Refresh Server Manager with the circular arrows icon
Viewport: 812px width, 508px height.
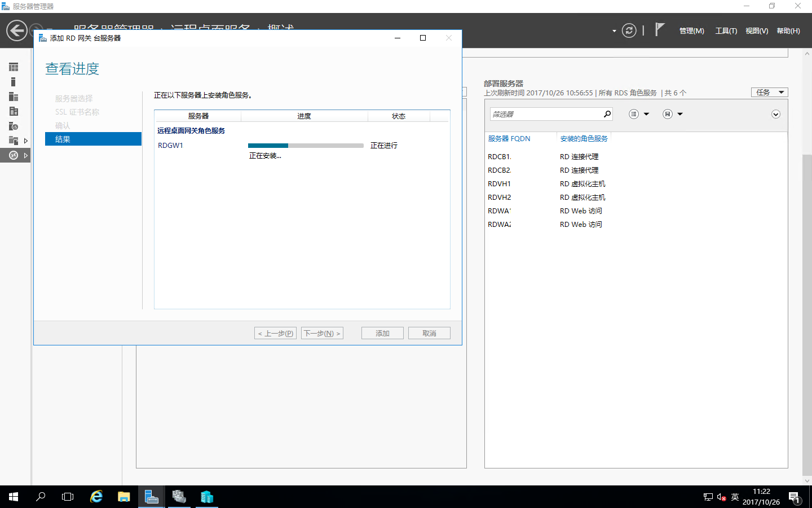(x=629, y=30)
